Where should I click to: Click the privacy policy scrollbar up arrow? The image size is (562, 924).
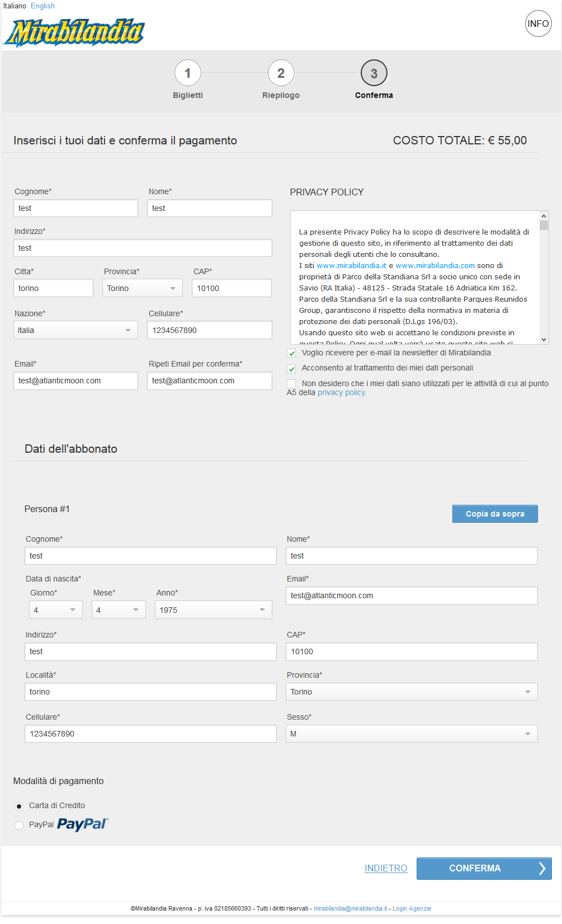pos(544,215)
